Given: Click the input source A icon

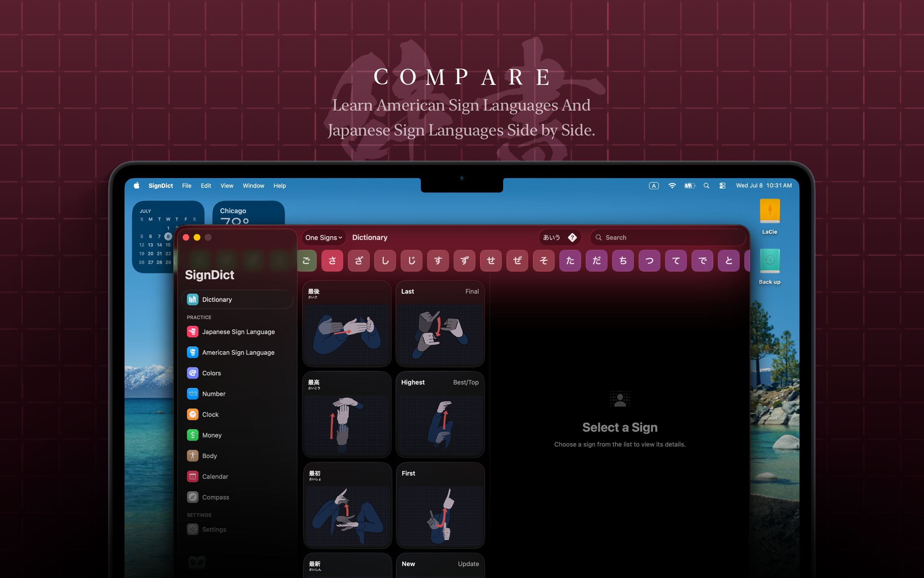Looking at the screenshot, I should tap(654, 185).
